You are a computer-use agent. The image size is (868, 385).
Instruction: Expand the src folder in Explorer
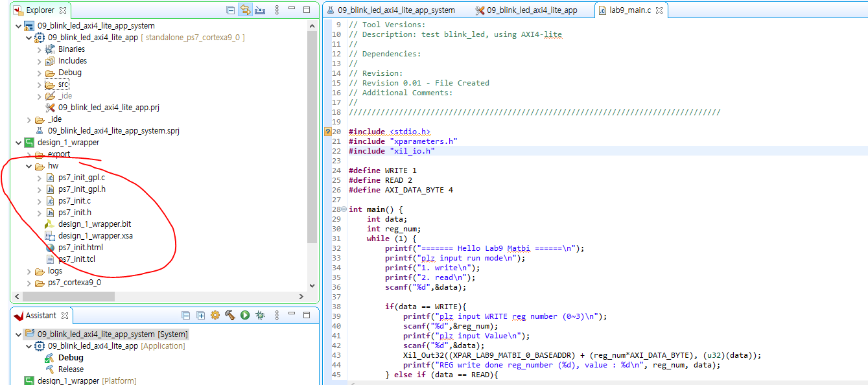tap(40, 84)
